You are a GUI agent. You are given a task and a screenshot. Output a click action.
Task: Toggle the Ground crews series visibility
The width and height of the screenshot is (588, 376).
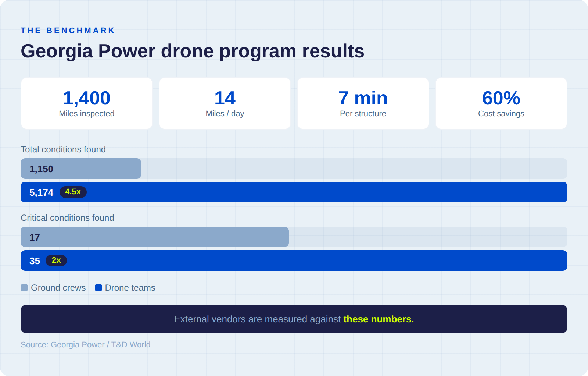click(53, 288)
